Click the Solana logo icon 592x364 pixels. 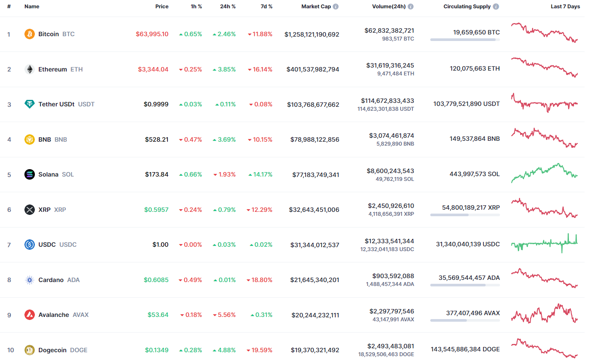coord(30,174)
